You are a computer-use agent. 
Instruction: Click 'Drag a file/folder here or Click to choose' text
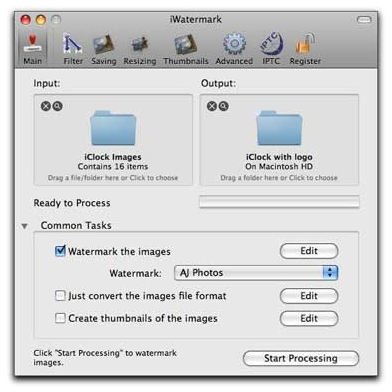point(113,178)
